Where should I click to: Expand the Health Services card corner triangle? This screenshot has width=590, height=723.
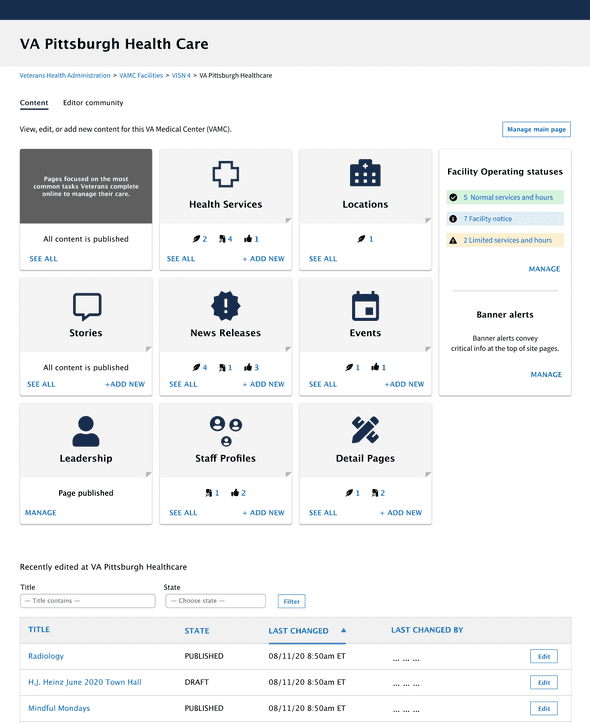289,220
